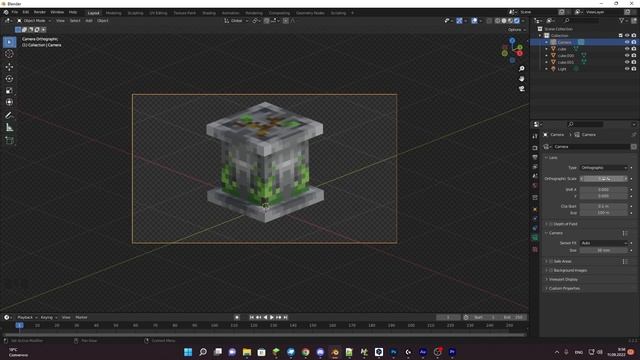This screenshot has width=640, height=360.
Task: Open the Render properties tab
Action: (535, 148)
